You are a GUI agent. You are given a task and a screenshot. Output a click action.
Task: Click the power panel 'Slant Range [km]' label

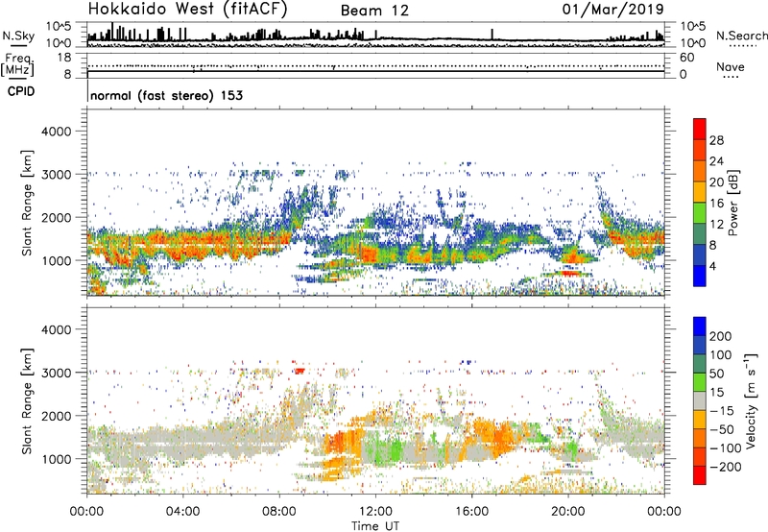[27, 203]
